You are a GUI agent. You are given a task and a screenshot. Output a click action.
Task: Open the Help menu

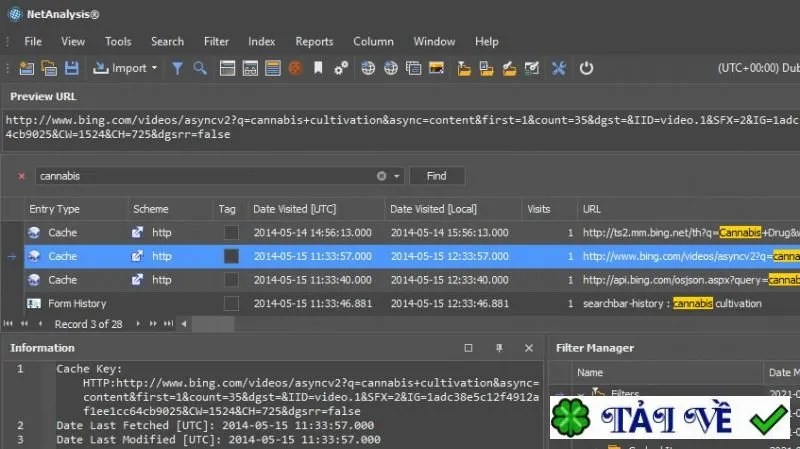pyautogui.click(x=487, y=41)
